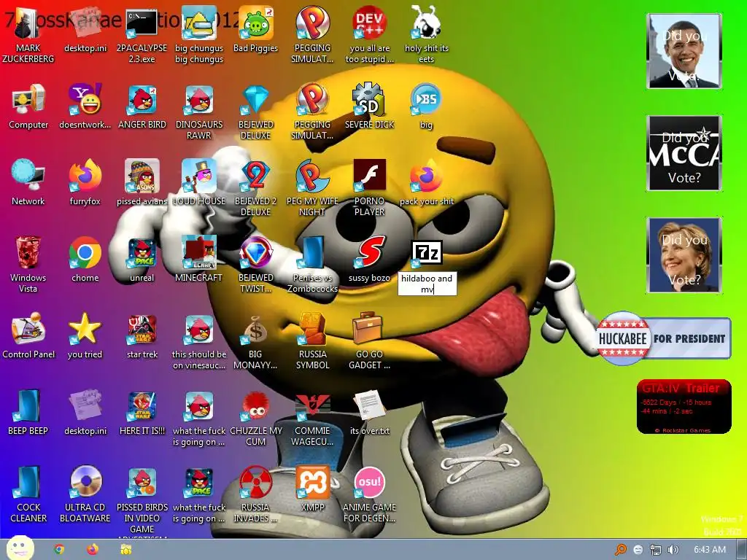Click the 6:43 AM taskbar clock

710,550
